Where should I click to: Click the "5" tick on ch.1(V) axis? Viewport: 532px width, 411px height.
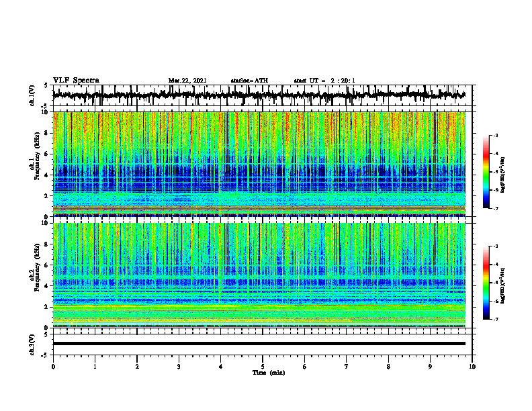(47, 85)
